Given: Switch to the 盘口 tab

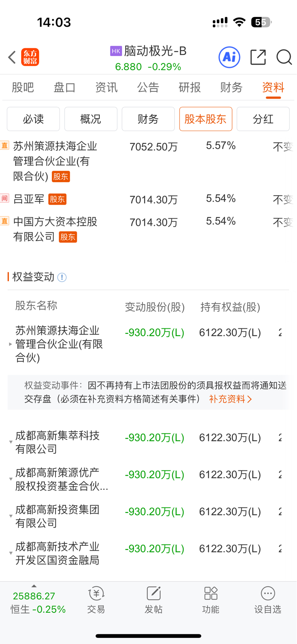Looking at the screenshot, I should pos(64,87).
